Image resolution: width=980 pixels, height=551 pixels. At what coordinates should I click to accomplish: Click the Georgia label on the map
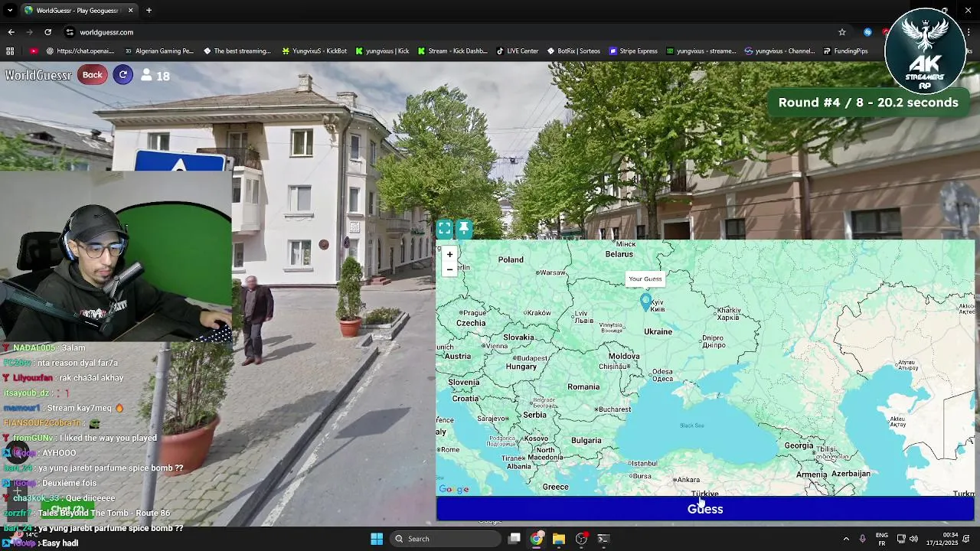point(799,445)
